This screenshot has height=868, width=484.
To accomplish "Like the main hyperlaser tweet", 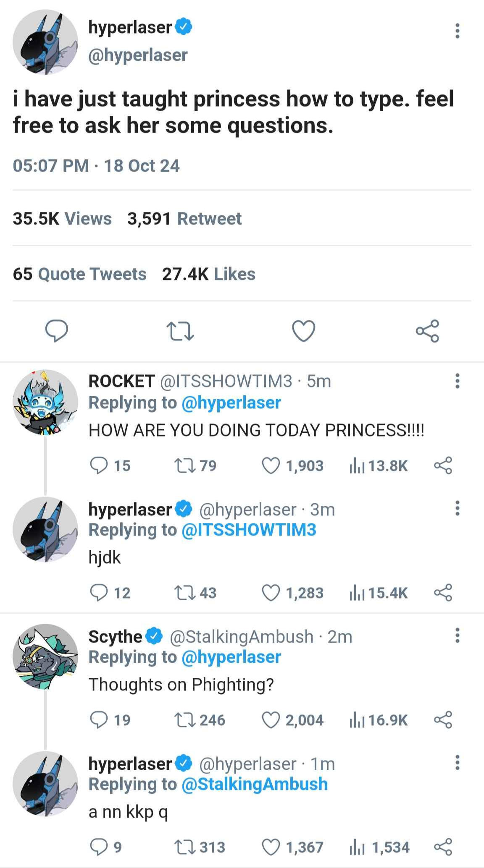I will pos(303,331).
